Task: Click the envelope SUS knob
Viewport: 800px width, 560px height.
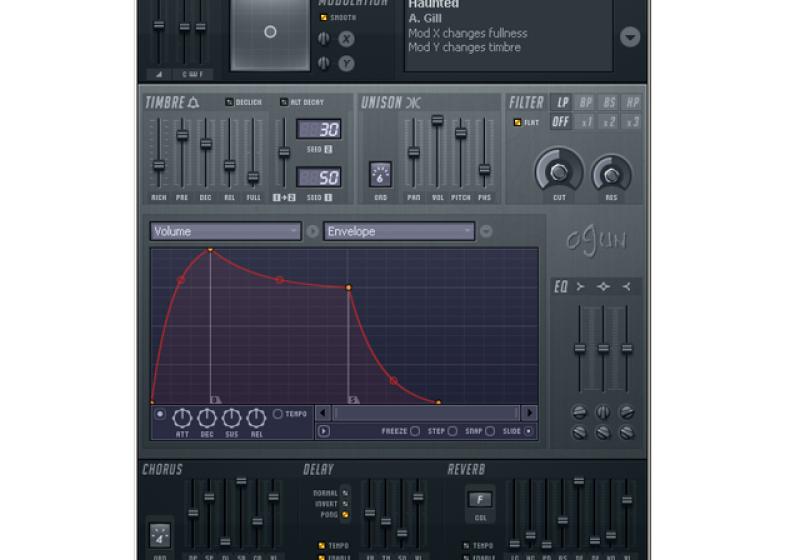Action: coord(231,418)
